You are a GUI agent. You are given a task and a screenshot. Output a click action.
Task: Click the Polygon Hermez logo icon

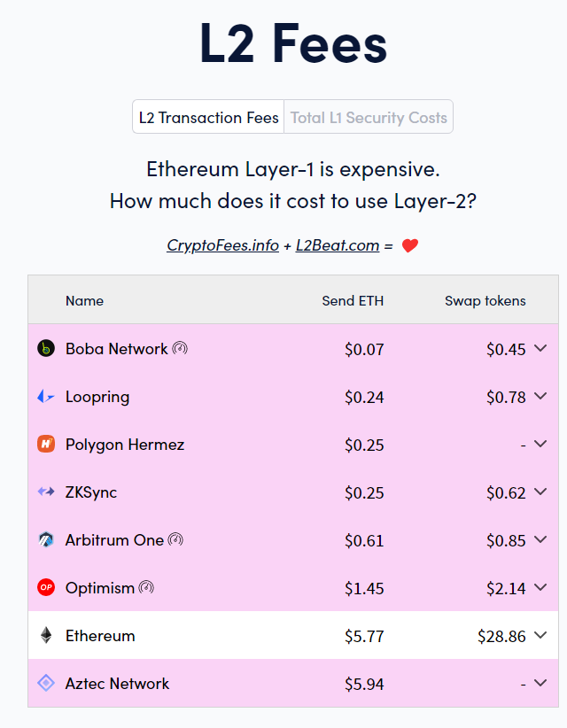pos(46,444)
